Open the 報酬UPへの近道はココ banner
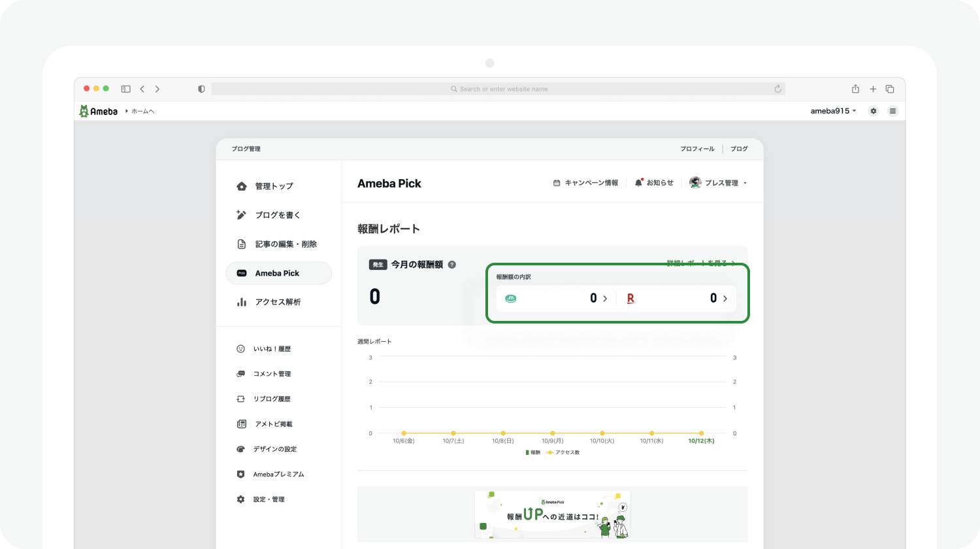 click(553, 514)
